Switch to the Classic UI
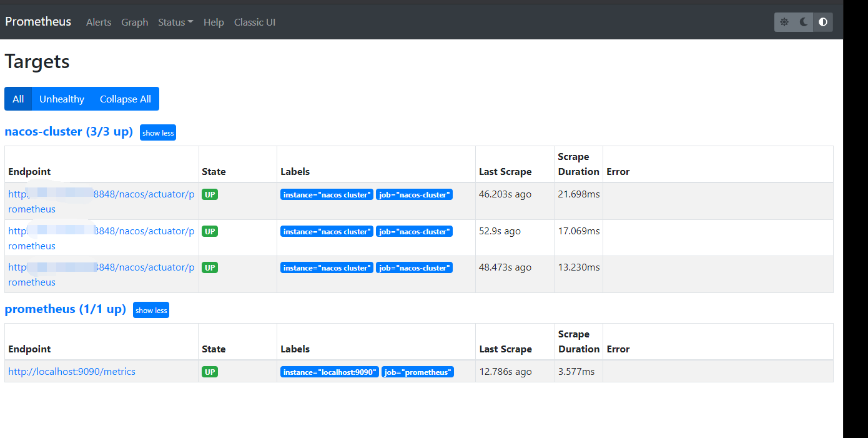Screen dimensions: 868x438 click(x=254, y=22)
